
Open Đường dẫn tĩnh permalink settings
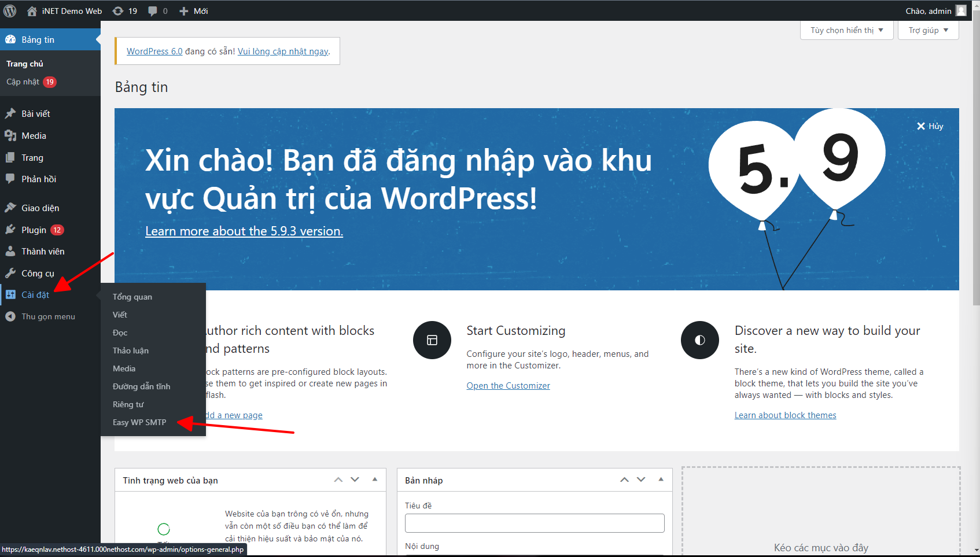pyautogui.click(x=141, y=386)
